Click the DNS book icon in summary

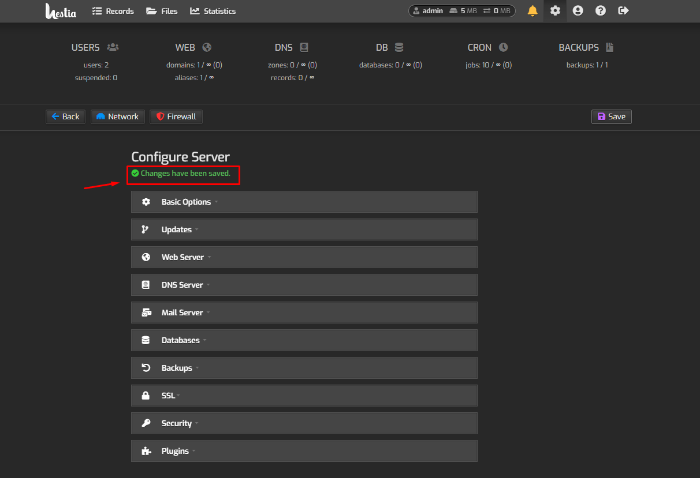click(x=304, y=47)
